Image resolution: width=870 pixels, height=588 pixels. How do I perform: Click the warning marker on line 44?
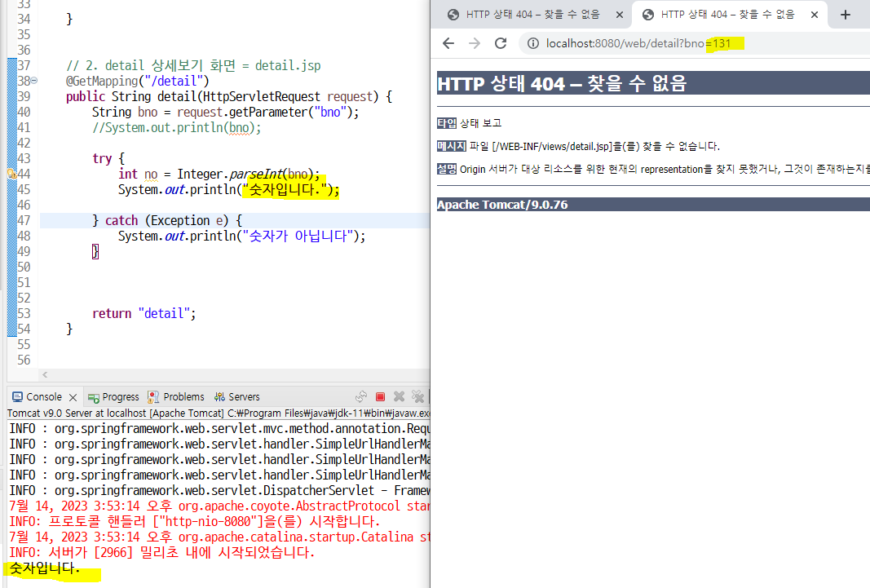tap(11, 175)
